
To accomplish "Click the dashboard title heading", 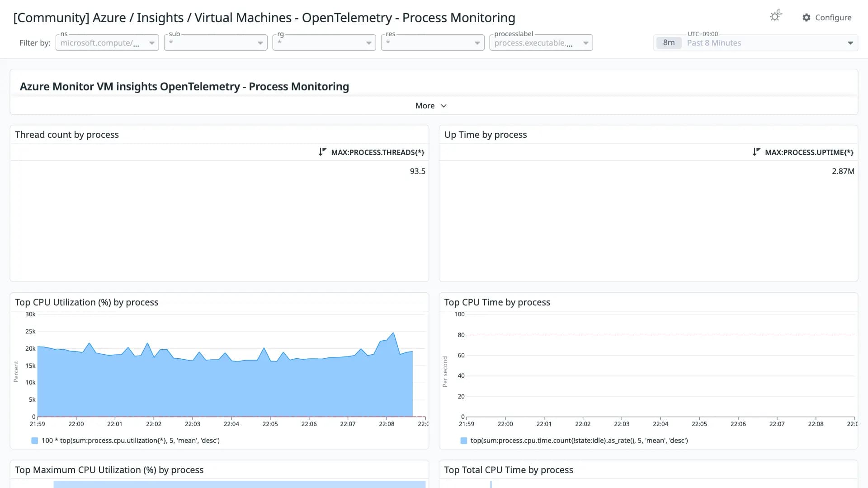I will tap(264, 18).
